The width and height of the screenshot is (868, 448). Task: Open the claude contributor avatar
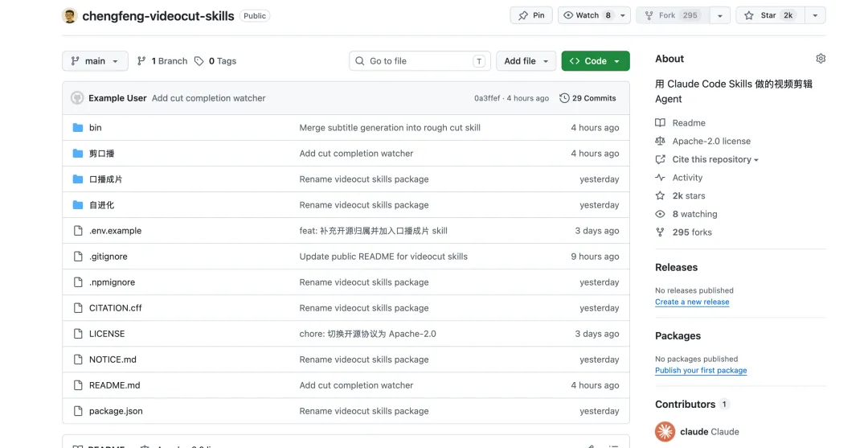click(665, 431)
